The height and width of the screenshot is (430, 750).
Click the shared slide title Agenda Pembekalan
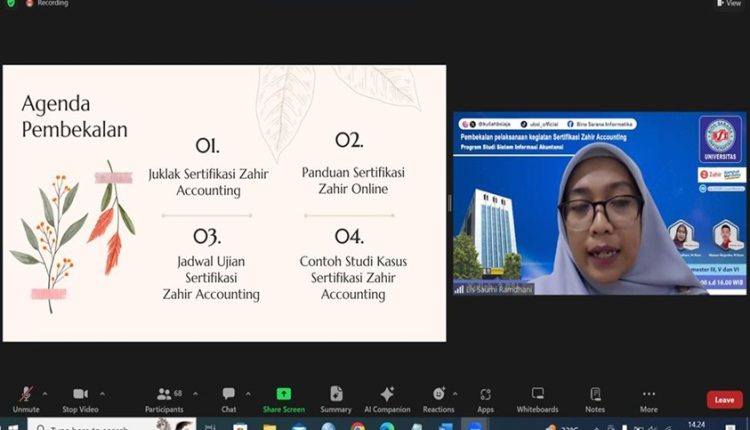(75, 116)
